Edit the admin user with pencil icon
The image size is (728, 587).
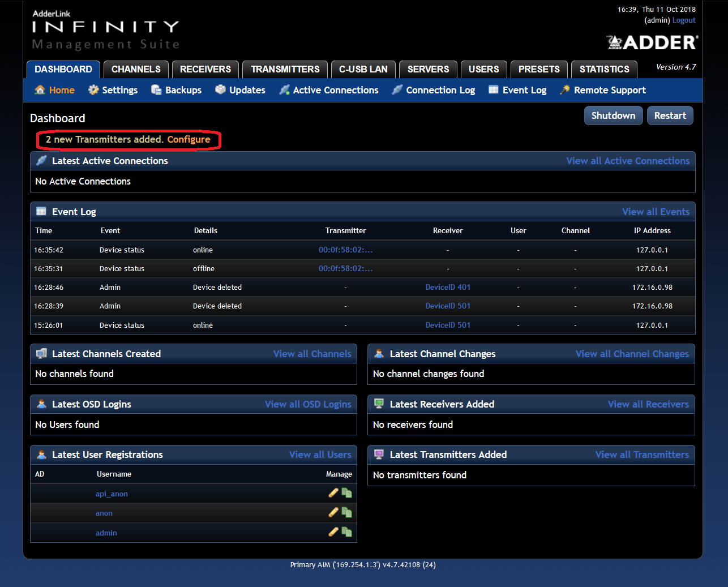(333, 532)
